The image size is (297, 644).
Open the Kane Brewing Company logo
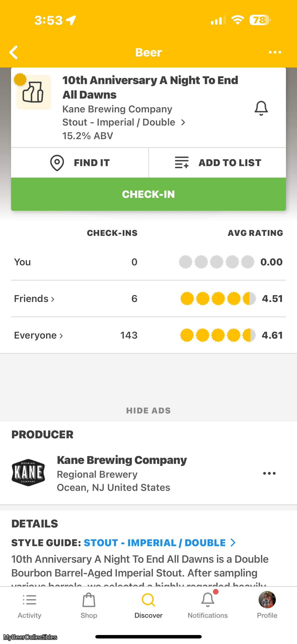tap(28, 473)
